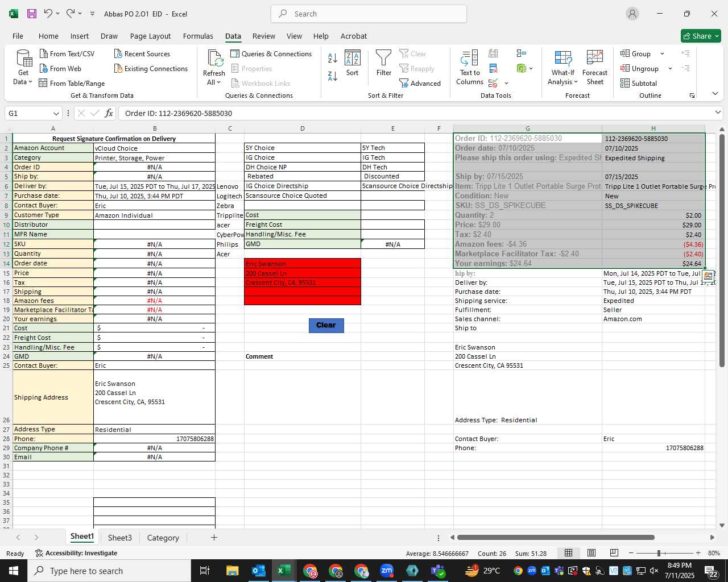The width and height of the screenshot is (728, 582).
Task: Click the From Table/Range icon
Action: coord(72,83)
